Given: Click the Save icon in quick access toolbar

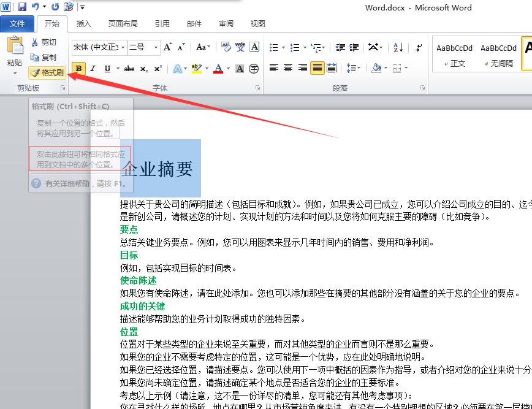Looking at the screenshot, I should (22, 7).
